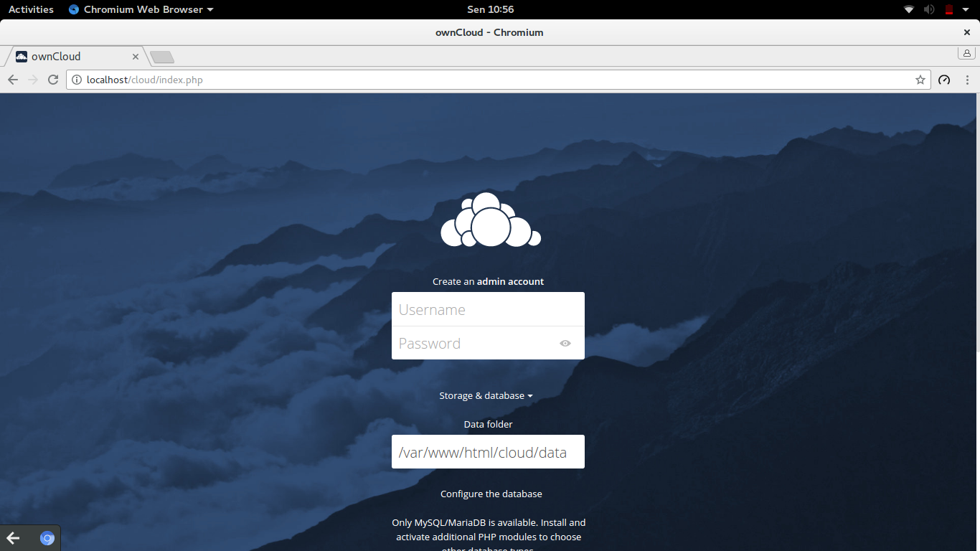Click the Data folder path field
Viewport: 980px width, 551px height.
tap(488, 451)
